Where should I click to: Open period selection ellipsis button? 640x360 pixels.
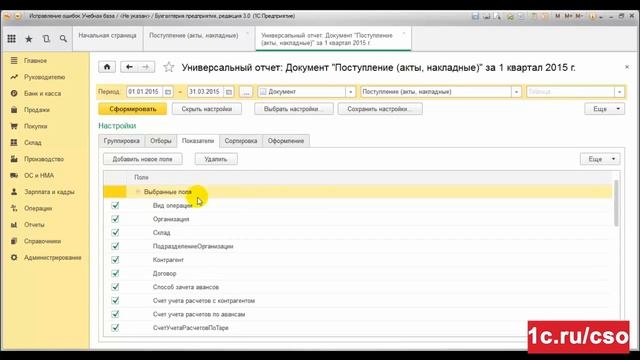pos(246,92)
